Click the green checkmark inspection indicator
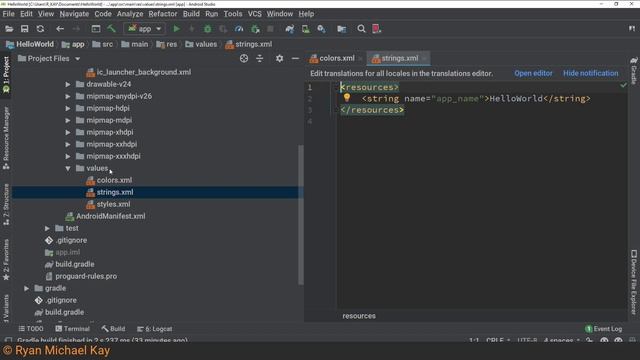640x360 pixels. (x=623, y=85)
